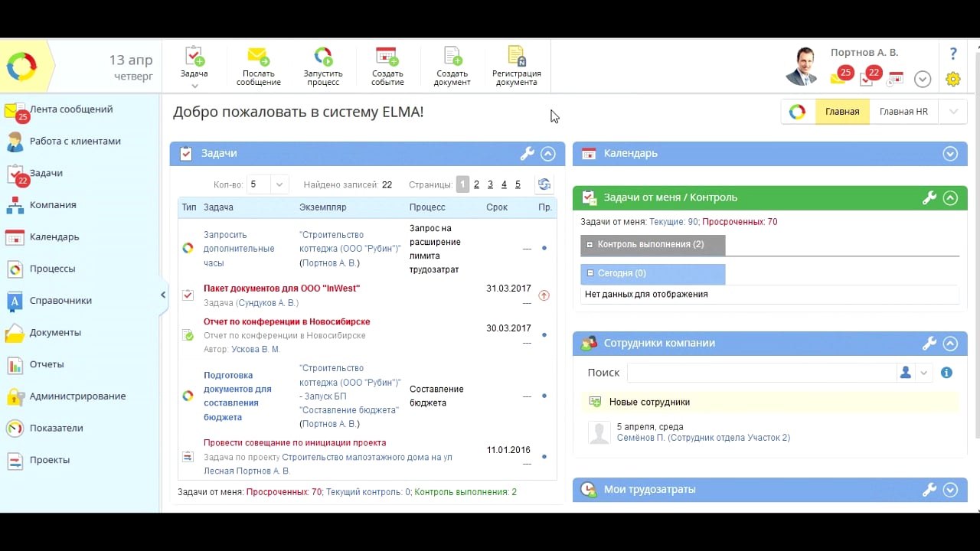This screenshot has height=551, width=980.
Task: Sort tasks by Срок column
Action: tap(496, 207)
